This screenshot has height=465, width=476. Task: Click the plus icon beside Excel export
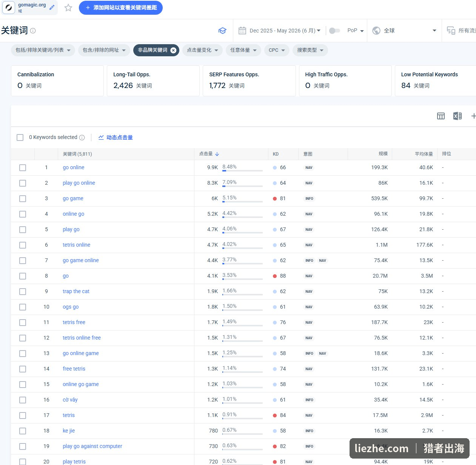click(x=473, y=116)
